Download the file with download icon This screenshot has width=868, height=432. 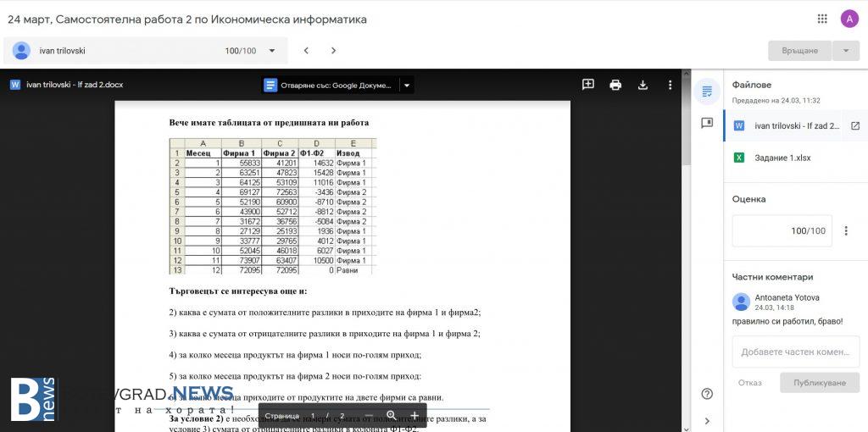click(643, 85)
